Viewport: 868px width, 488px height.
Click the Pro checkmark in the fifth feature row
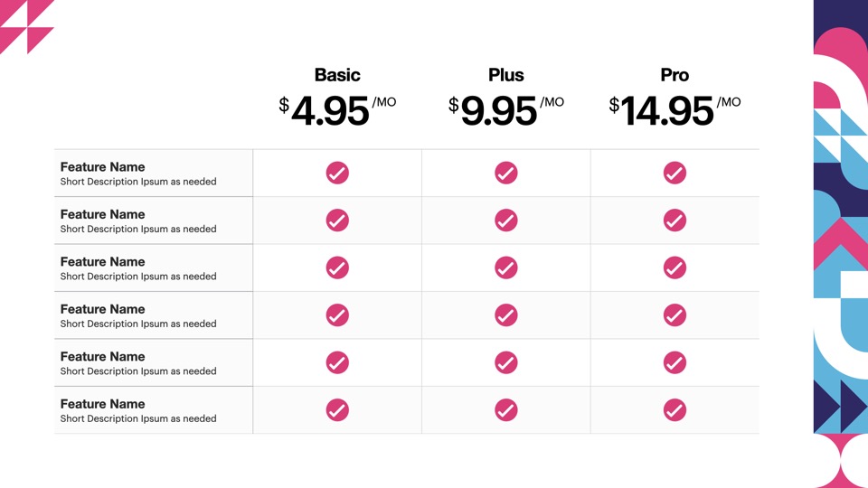675,362
